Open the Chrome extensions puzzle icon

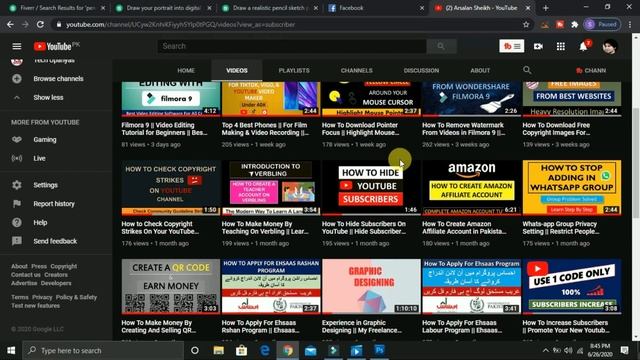pyautogui.click(x=575, y=24)
